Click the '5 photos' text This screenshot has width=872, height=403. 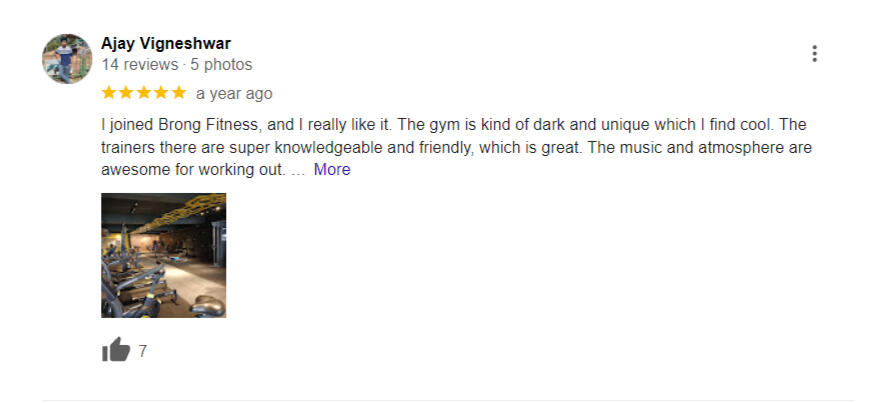(x=221, y=65)
